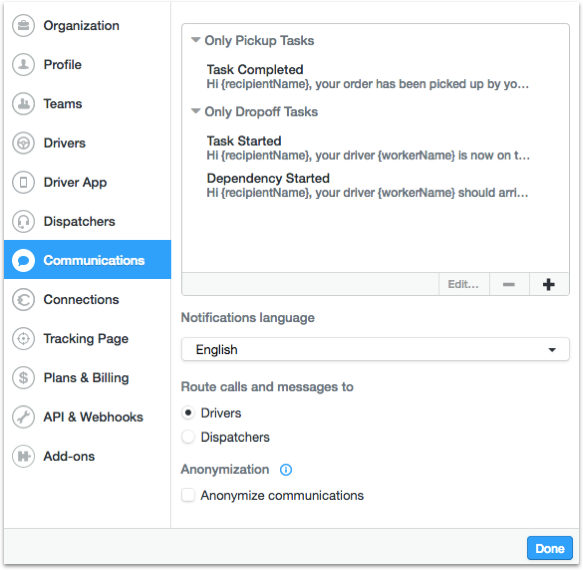Open Dispatchers headset icon
583x570 pixels.
(23, 222)
